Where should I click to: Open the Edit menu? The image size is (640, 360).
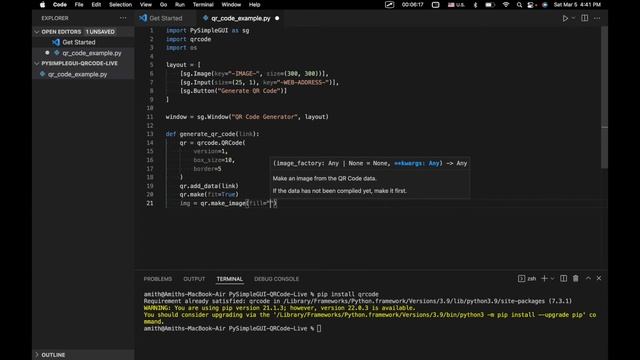point(96,5)
